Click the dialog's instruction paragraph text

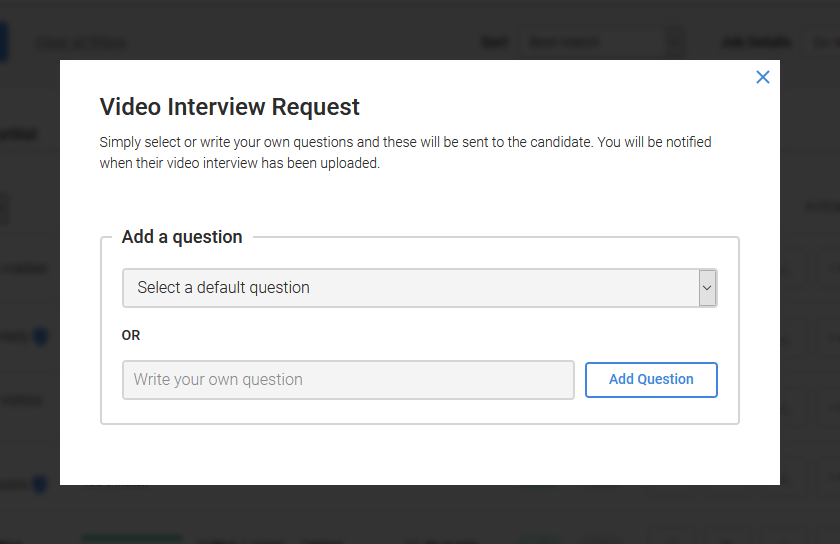tap(405, 152)
